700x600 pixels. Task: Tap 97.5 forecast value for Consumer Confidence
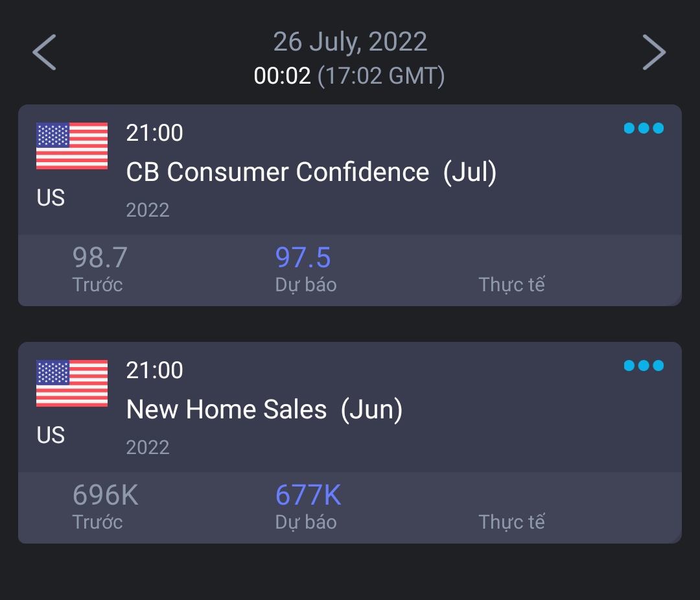tap(303, 258)
